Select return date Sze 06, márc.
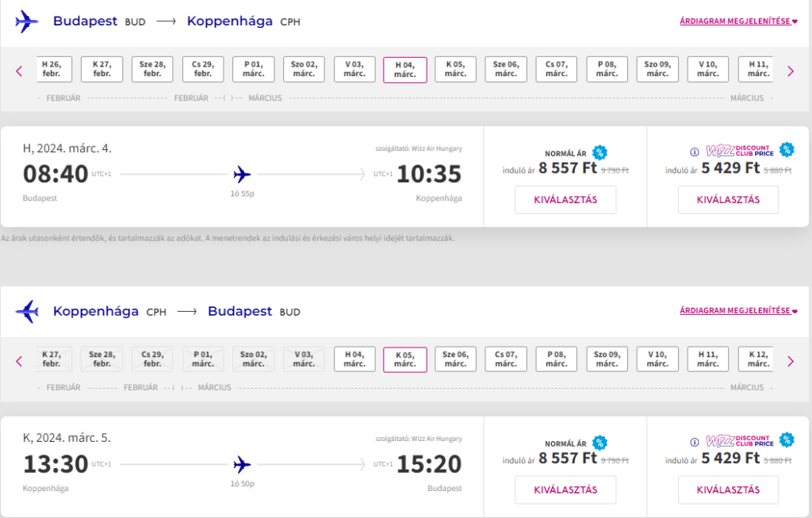 pyautogui.click(x=456, y=359)
